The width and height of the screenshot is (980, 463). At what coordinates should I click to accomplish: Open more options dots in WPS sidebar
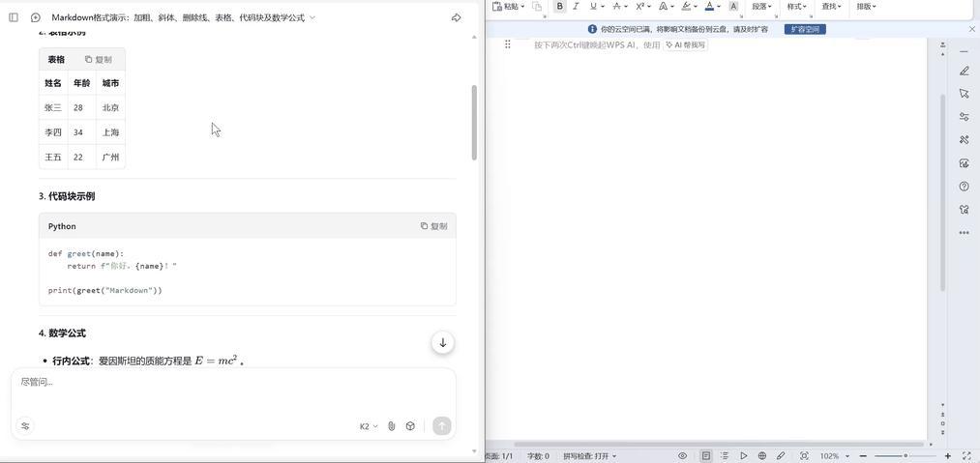click(x=964, y=233)
